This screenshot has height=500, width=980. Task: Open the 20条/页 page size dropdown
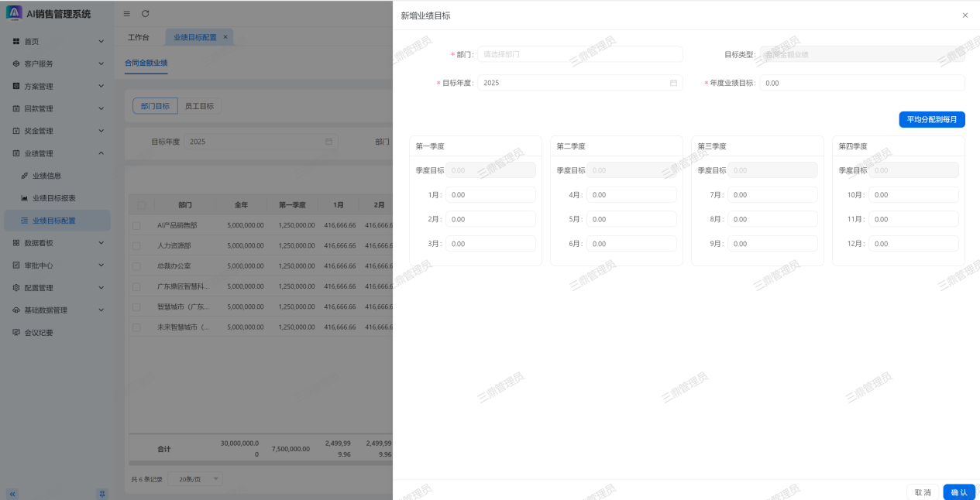pyautogui.click(x=194, y=479)
